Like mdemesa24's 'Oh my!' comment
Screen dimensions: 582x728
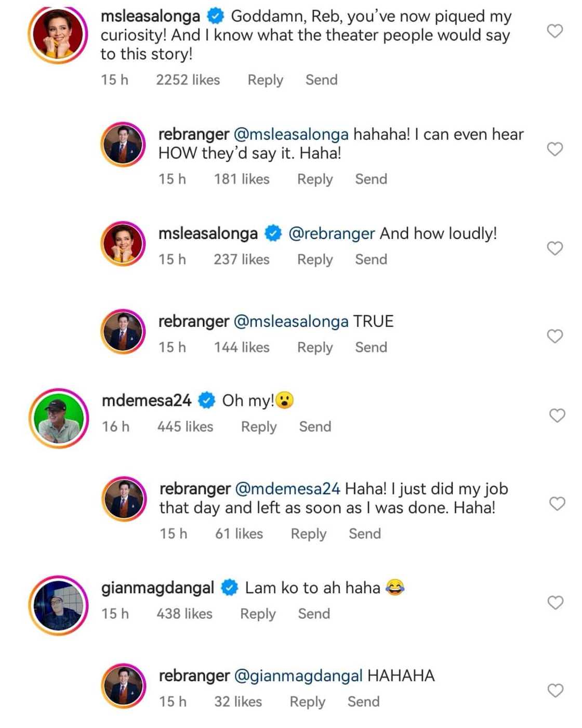point(557,415)
